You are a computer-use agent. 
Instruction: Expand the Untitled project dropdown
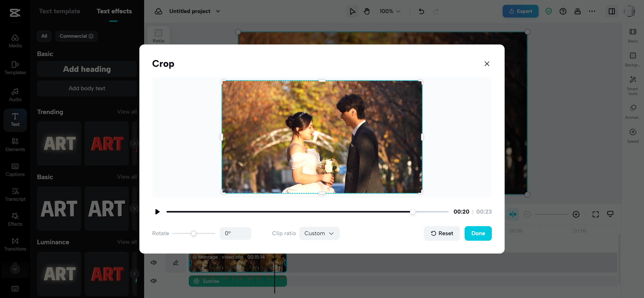[218, 11]
